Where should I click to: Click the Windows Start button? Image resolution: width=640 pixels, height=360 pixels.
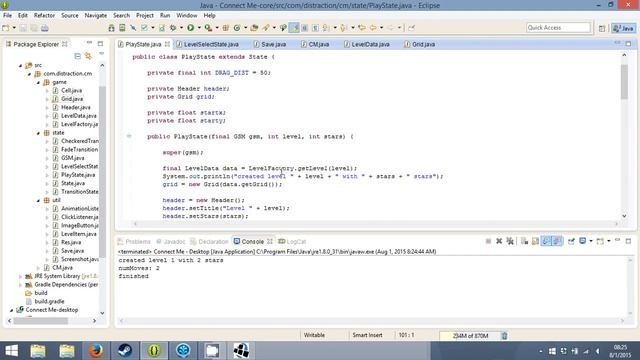coord(11,351)
